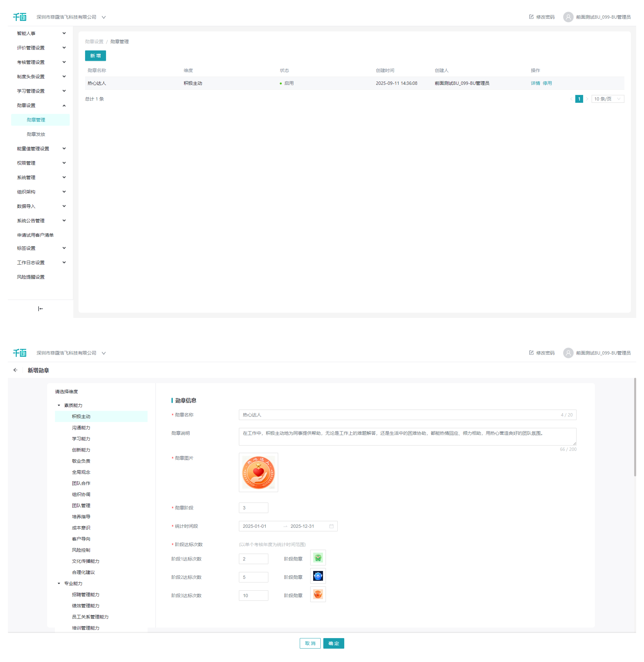Viewport: 644px width, 662px height.
Task: Click the 修改密码 edit icon in top header
Action: point(531,17)
